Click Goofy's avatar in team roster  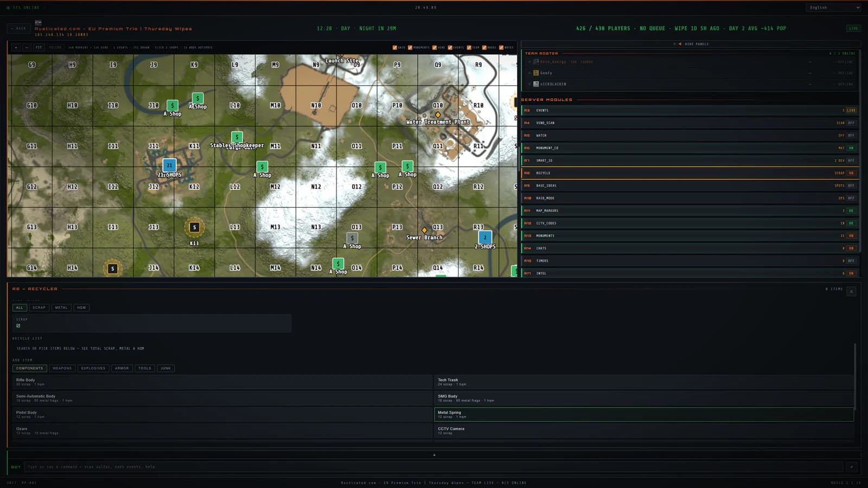pyautogui.click(x=536, y=73)
